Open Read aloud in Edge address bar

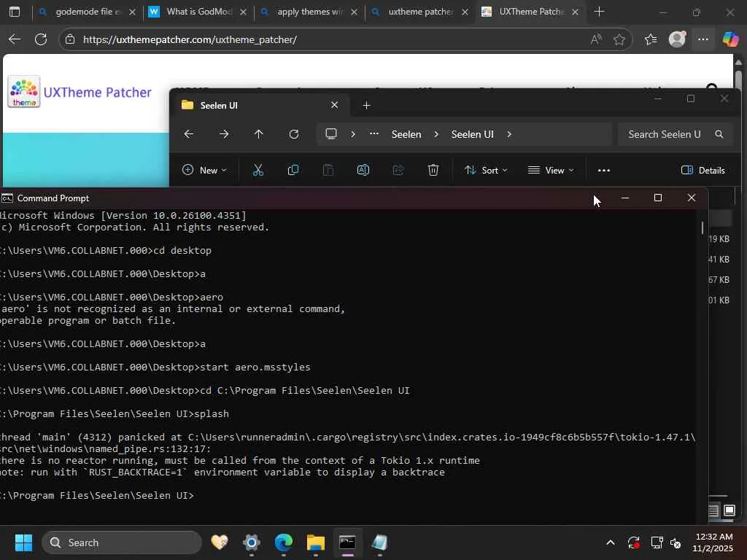click(x=596, y=39)
